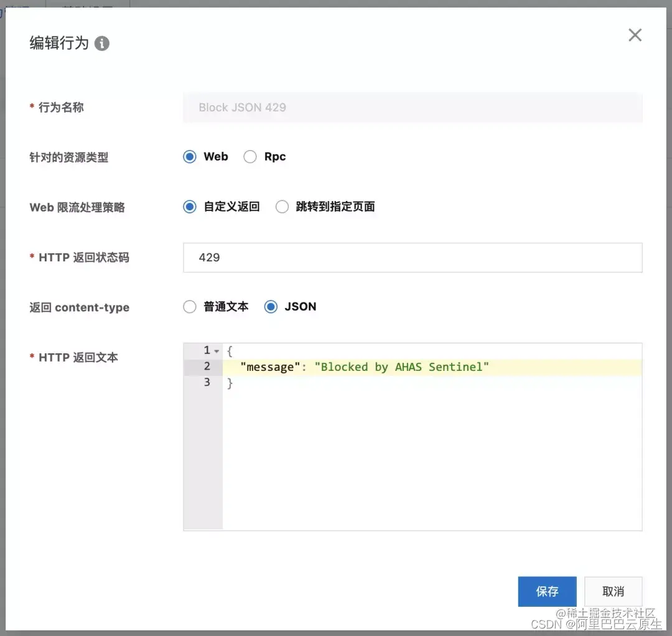Click the info icon beside 编辑行为 title
672x636 pixels.
tap(102, 43)
